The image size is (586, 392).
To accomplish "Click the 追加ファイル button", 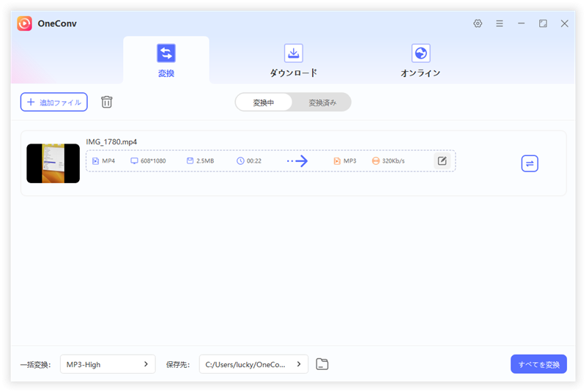I will (53, 102).
